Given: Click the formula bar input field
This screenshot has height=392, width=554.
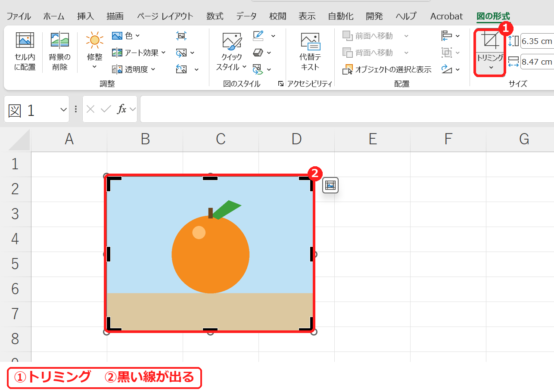Looking at the screenshot, I should pos(347,109).
